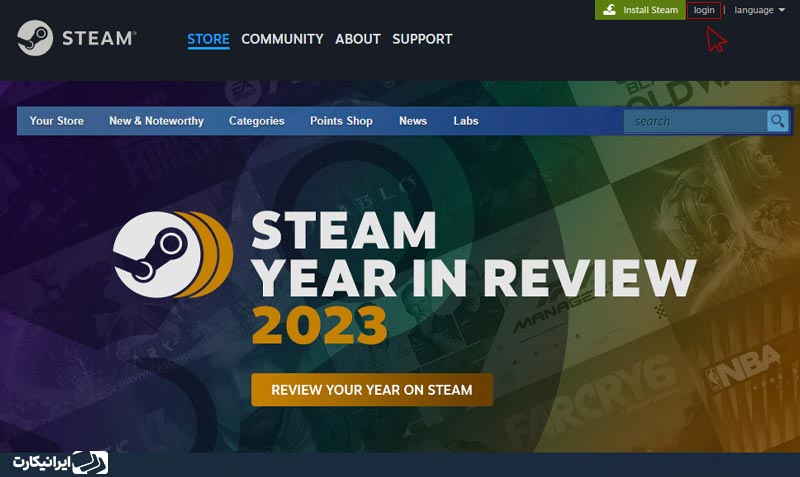Click the Steam Year in Review banner title

point(473,278)
